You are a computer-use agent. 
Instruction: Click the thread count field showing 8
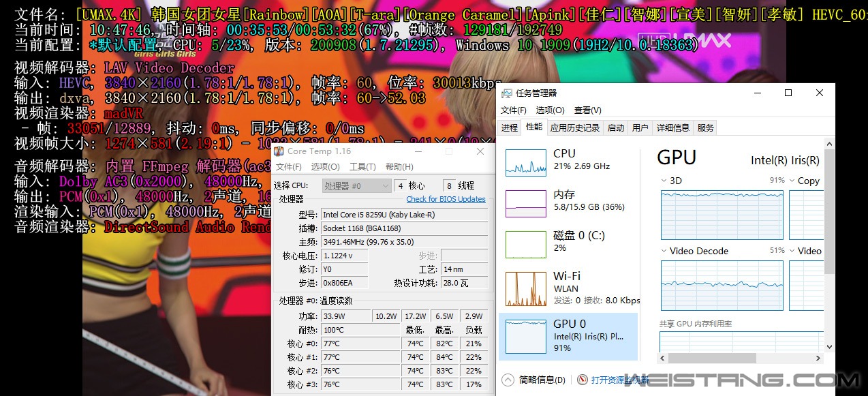click(450, 185)
